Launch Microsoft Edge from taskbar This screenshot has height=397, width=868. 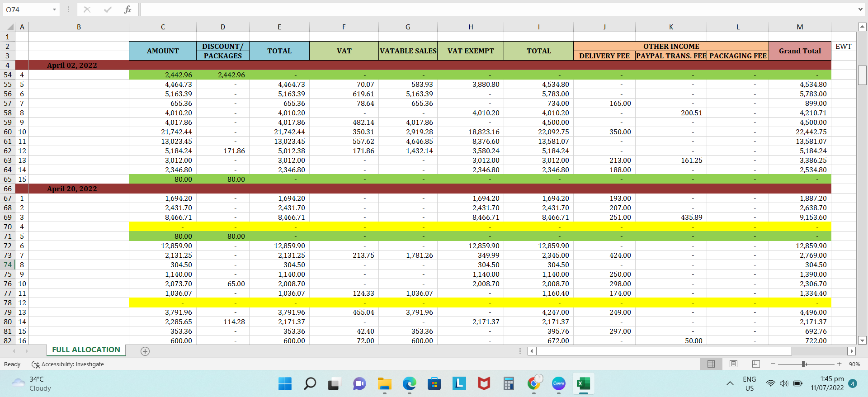tap(409, 384)
